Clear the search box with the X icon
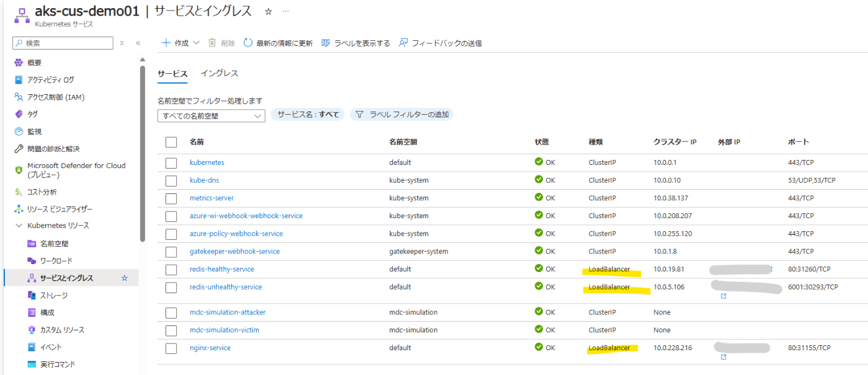The height and width of the screenshot is (375, 868). [x=122, y=43]
